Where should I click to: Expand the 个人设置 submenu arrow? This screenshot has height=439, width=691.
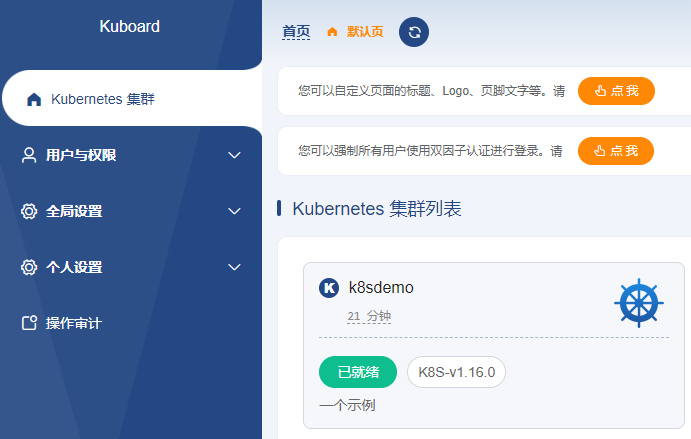235,267
